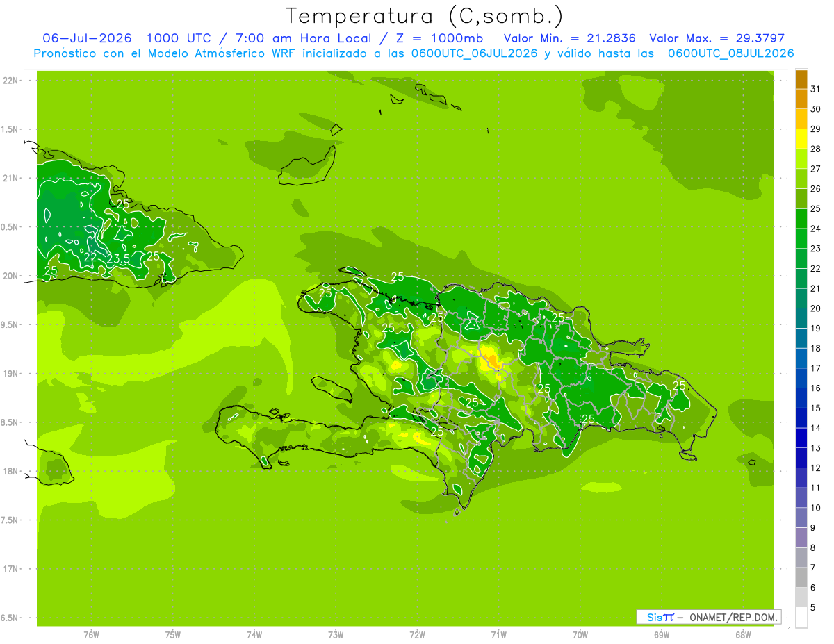Click the Valor Min. = 21.2836 text
Screen dimensions: 834x644
tap(570, 38)
